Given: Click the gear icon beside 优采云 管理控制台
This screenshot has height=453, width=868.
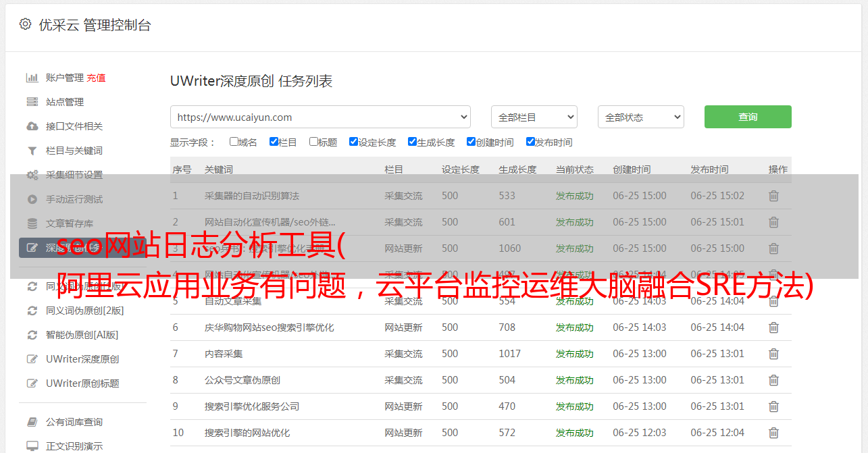Looking at the screenshot, I should click(x=25, y=24).
